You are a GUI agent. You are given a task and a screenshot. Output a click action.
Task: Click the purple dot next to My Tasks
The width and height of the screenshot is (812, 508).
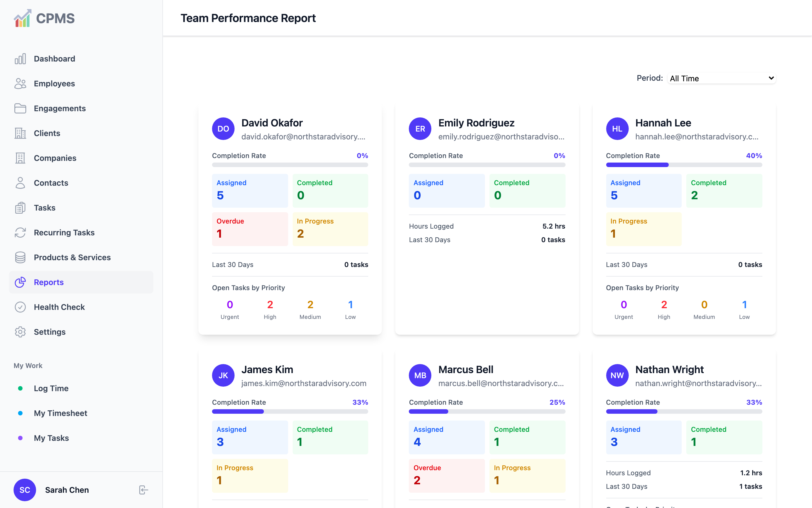[20, 438]
